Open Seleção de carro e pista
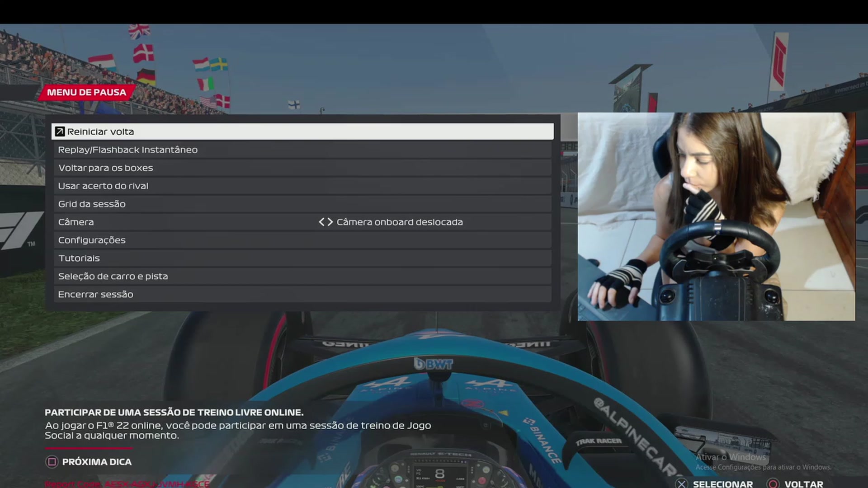This screenshot has height=488, width=868. click(302, 276)
